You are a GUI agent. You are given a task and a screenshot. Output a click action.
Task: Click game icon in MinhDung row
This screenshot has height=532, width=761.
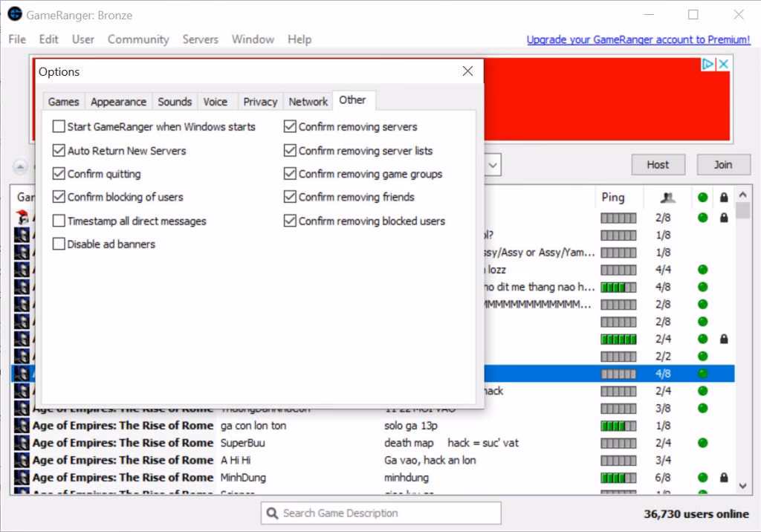point(22,478)
